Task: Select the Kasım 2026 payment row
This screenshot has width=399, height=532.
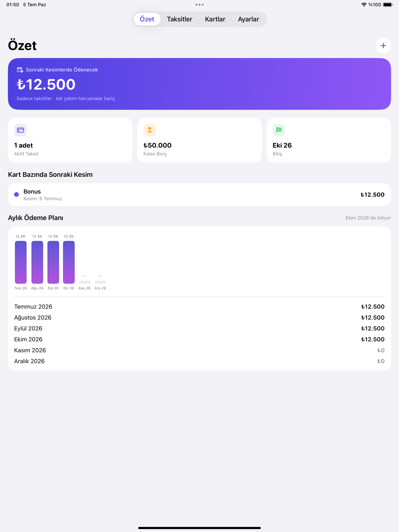Action: click(199, 350)
